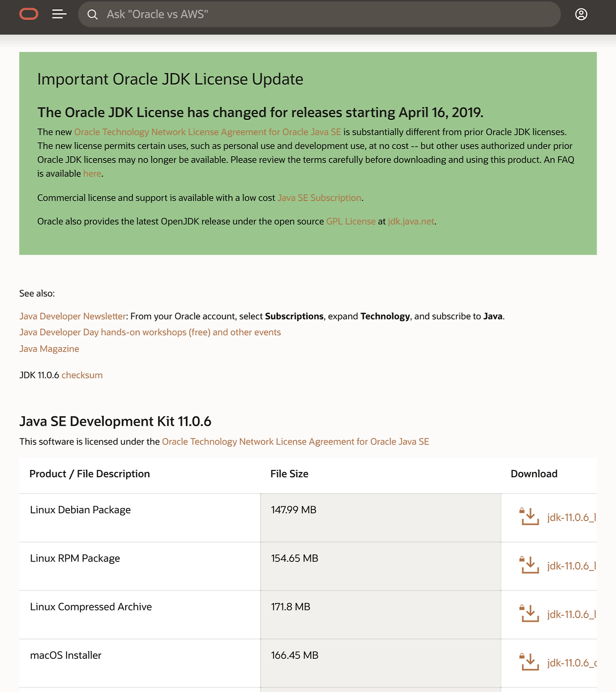Click download icon for Linux Debian Package
Screen dimensions: 616x692
tap(529, 517)
